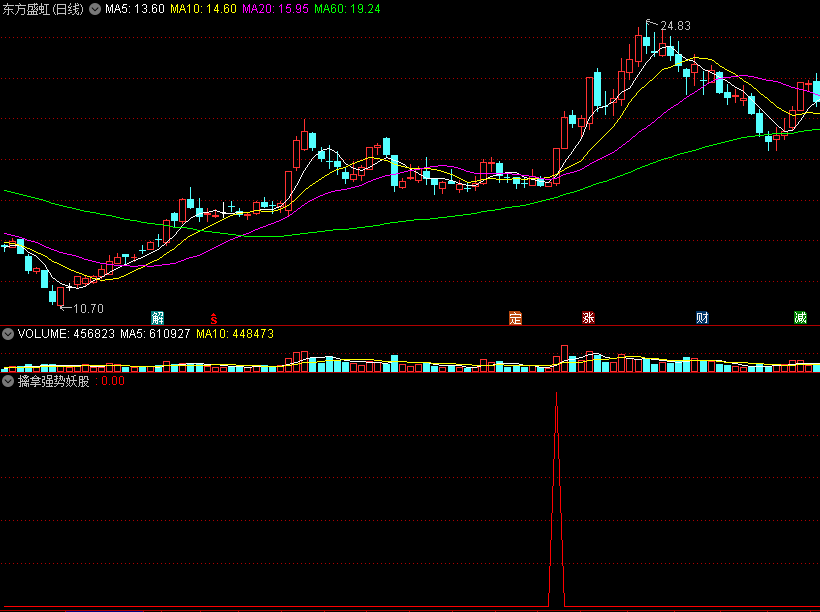Select the MA10: 14.60 label
This screenshot has height=612, width=820.
203,9
